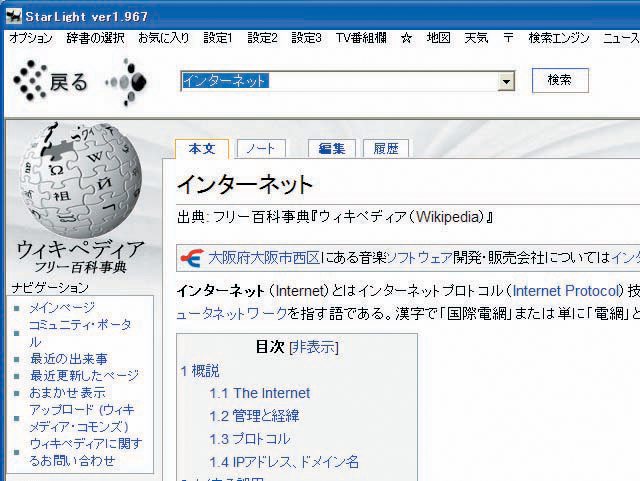Switch to the 編集 tab

(x=331, y=149)
